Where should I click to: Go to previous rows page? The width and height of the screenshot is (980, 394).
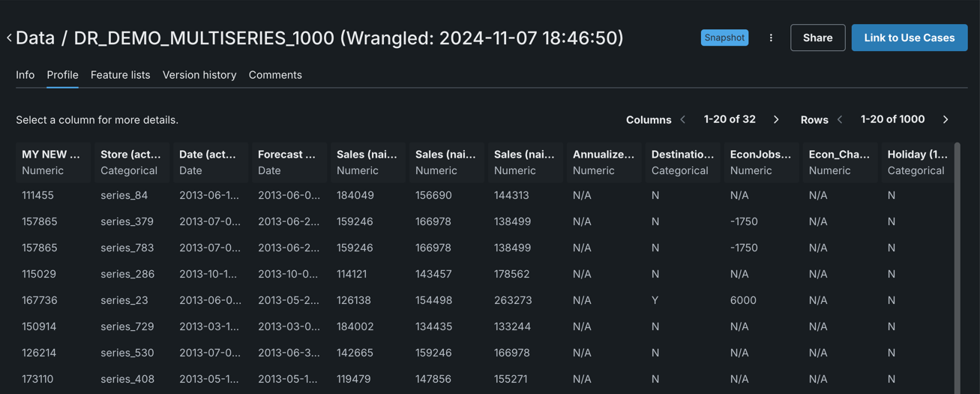tap(840, 119)
